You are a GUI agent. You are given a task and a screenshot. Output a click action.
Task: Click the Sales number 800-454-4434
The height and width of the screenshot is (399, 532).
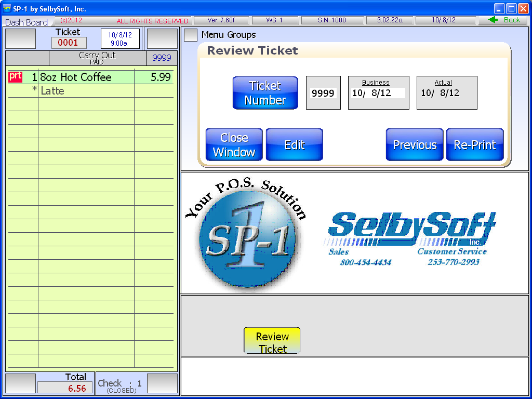point(366,262)
